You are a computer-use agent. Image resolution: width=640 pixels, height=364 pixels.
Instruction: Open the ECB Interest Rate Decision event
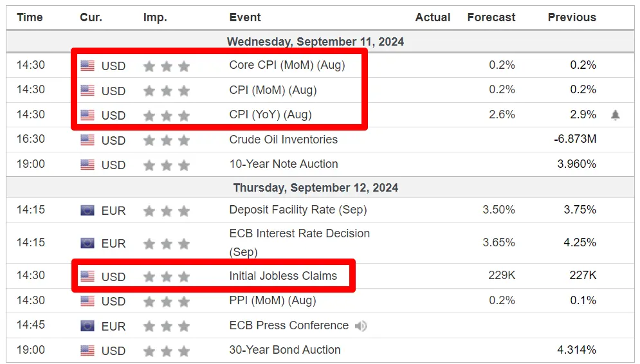point(300,242)
